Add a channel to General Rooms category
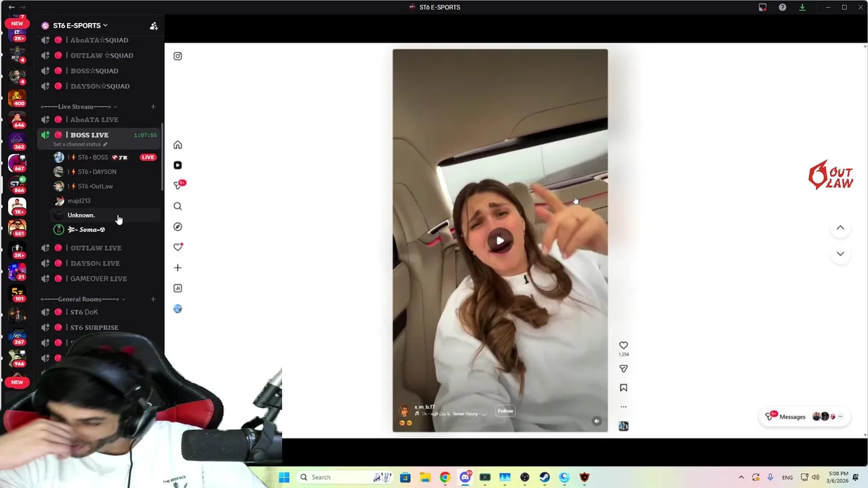This screenshot has width=868, height=488. (153, 299)
